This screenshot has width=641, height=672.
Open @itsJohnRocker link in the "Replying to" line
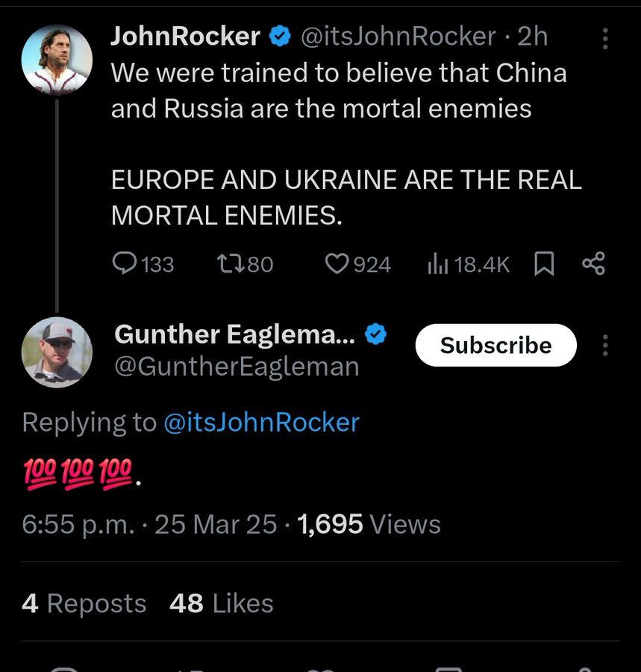(261, 422)
